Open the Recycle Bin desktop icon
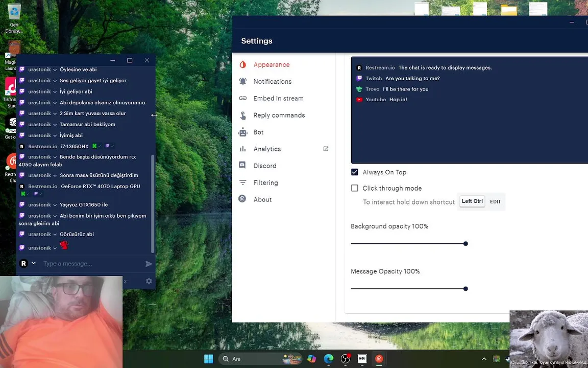 pos(14,18)
